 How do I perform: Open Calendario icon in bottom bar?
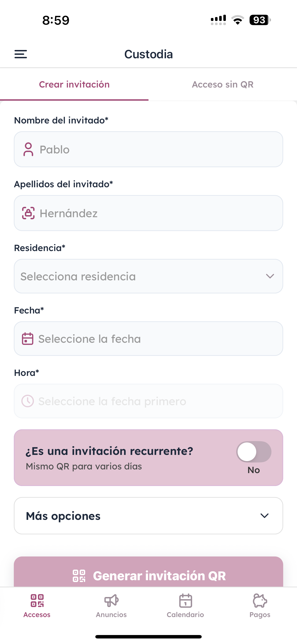(186, 600)
